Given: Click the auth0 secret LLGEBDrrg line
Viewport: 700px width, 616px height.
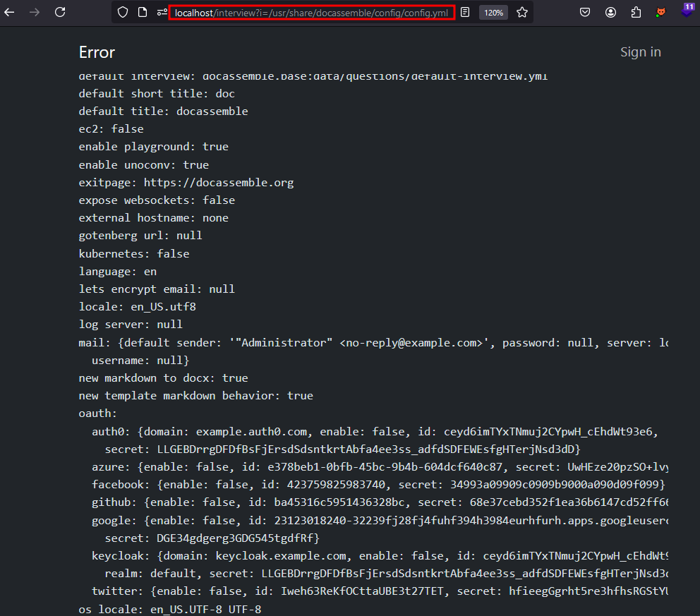Looking at the screenshot, I should (342, 449).
